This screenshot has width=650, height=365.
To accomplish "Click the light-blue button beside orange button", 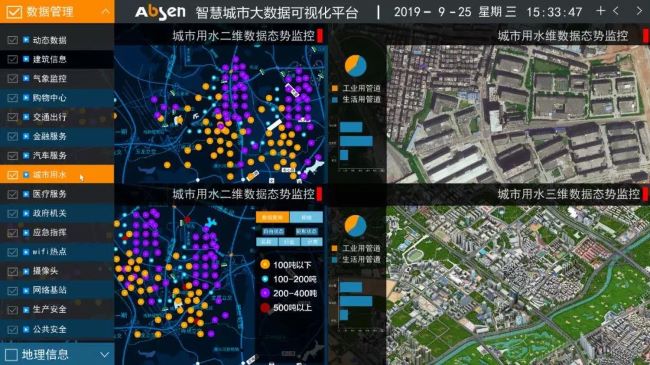I will tap(306, 217).
